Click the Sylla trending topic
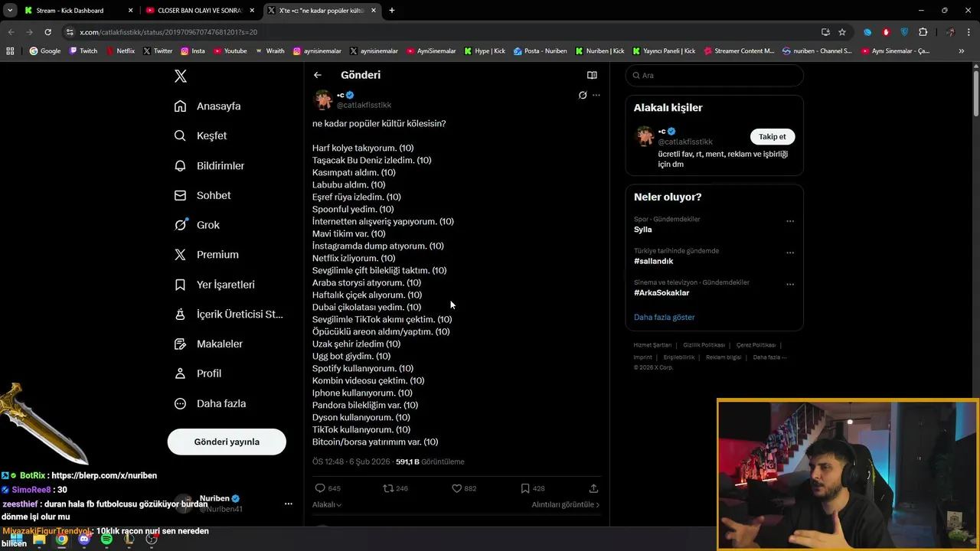The height and width of the screenshot is (551, 980). [x=642, y=230]
